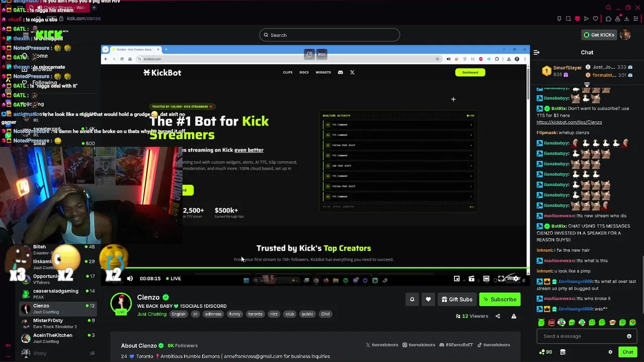644x362 pixels.
Task: Open MisterFr0sty channel in sidebar
Action: (57, 323)
